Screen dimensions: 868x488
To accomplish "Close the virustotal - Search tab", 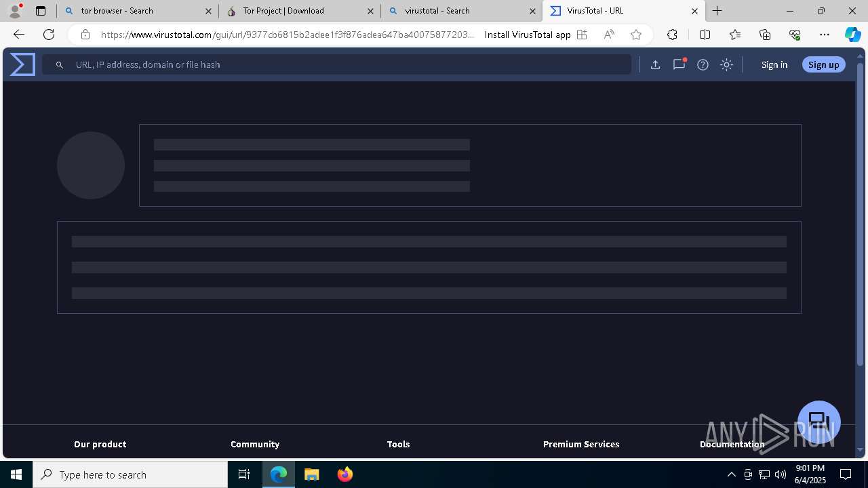I will pyautogui.click(x=532, y=11).
